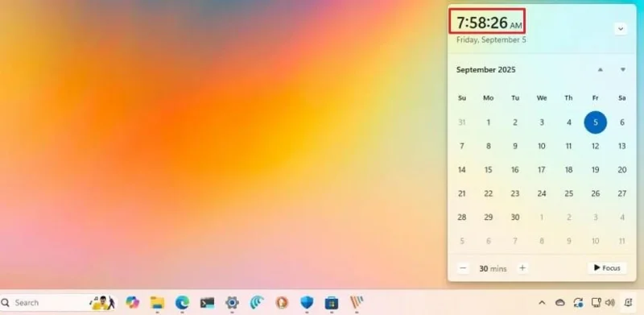Select September 22 in the calendar
The image size is (644, 315).
click(x=489, y=193)
